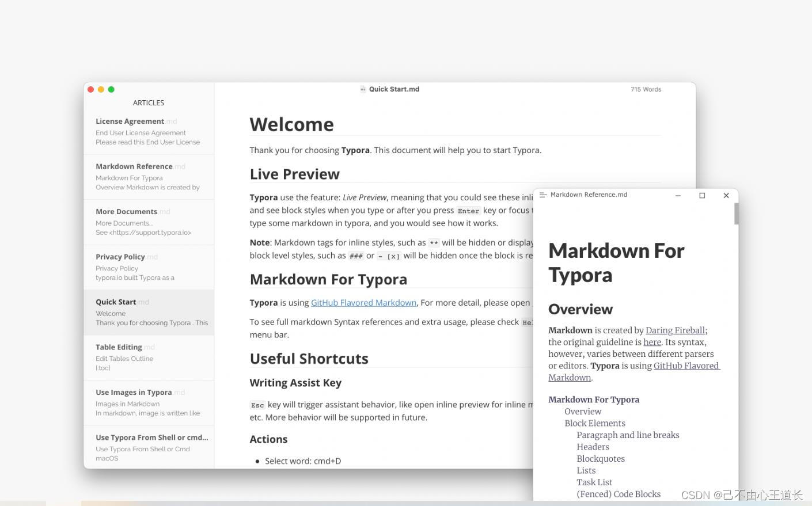Viewport: 812px width, 506px height.
Task: Place cursor in Useful Shortcuts heading
Action: (x=309, y=359)
